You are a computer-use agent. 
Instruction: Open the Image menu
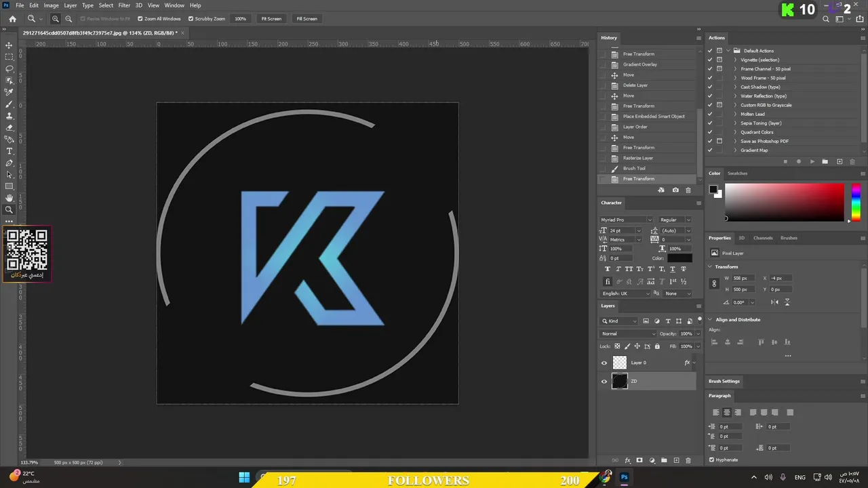[x=52, y=5]
